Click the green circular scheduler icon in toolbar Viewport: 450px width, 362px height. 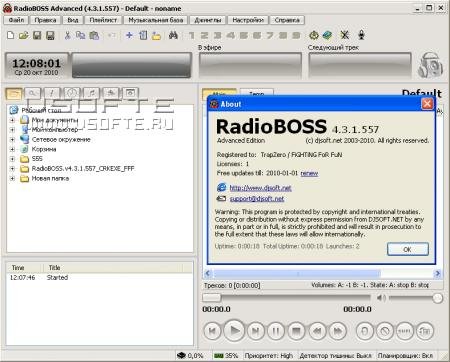tap(314, 35)
